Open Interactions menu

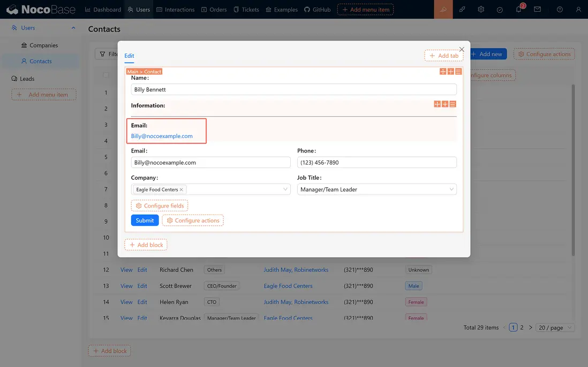pos(175,10)
